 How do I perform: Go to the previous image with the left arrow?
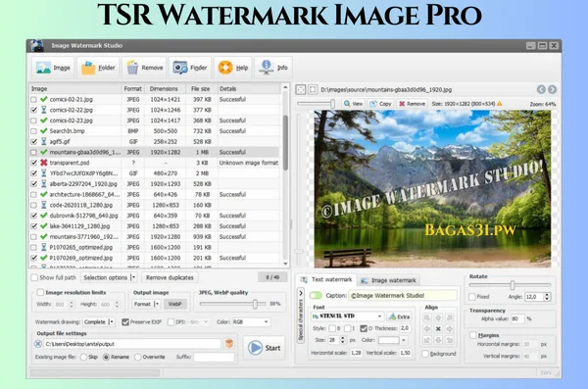[x=541, y=89]
